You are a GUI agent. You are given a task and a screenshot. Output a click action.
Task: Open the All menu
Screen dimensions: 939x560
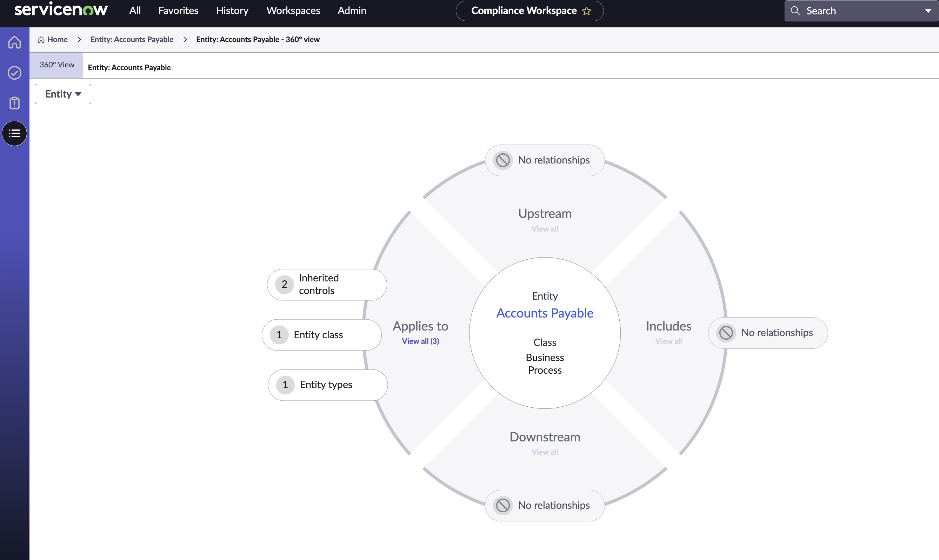135,11
